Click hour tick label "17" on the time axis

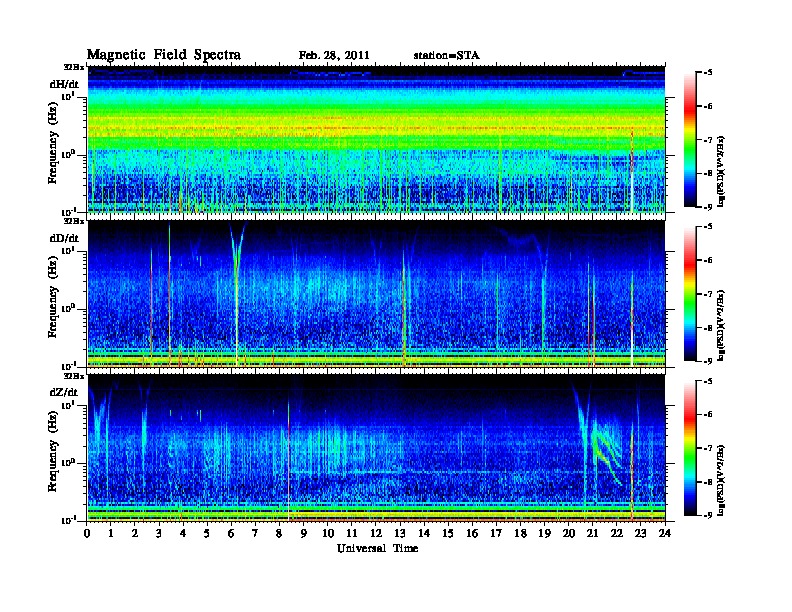pos(496,533)
